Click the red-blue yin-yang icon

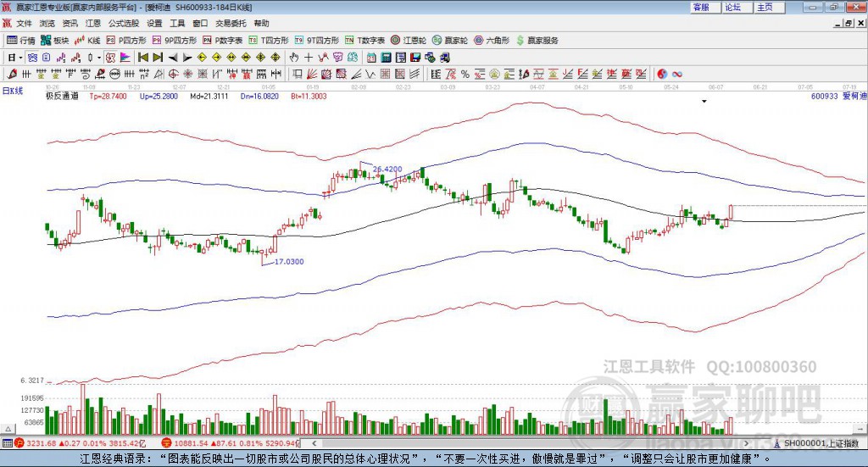(x=662, y=74)
